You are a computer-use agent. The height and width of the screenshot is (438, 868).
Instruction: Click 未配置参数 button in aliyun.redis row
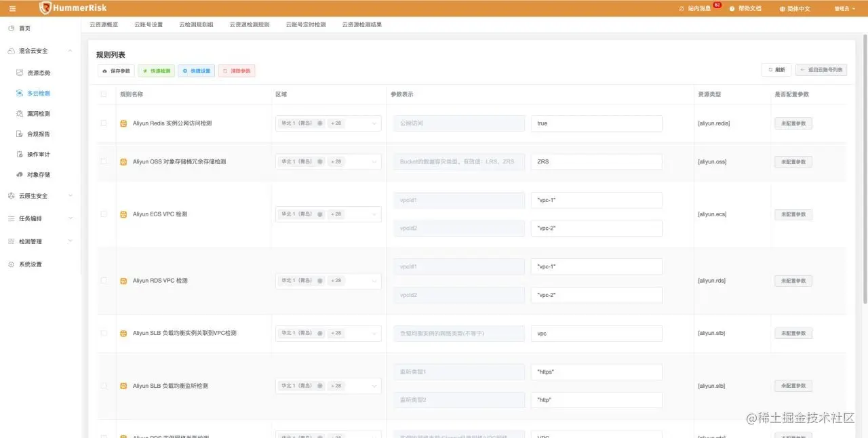tap(793, 123)
